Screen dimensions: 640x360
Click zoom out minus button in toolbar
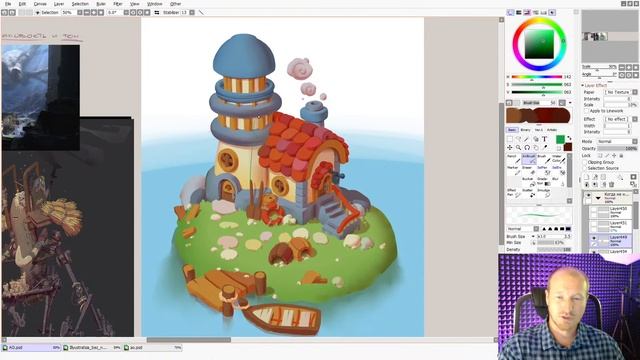point(87,13)
